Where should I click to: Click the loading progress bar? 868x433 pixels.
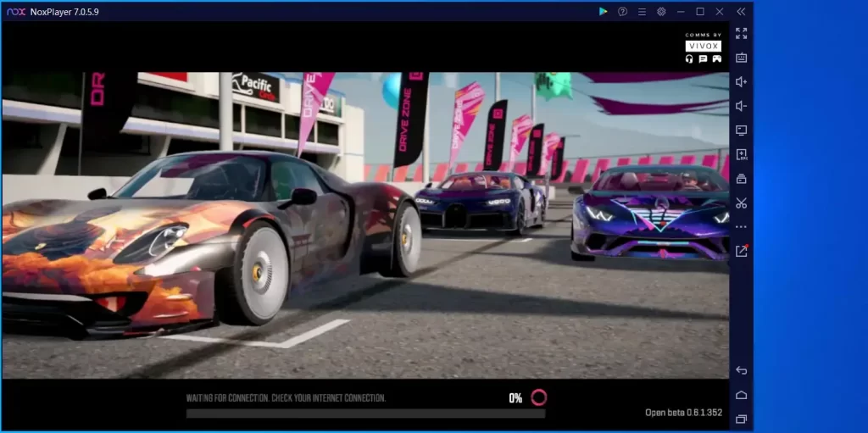point(365,413)
